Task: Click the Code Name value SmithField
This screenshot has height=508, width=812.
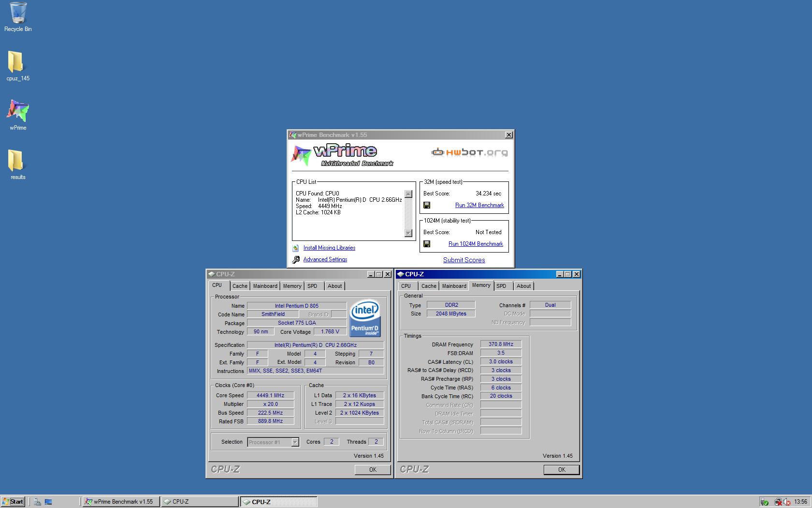Action: click(273, 314)
